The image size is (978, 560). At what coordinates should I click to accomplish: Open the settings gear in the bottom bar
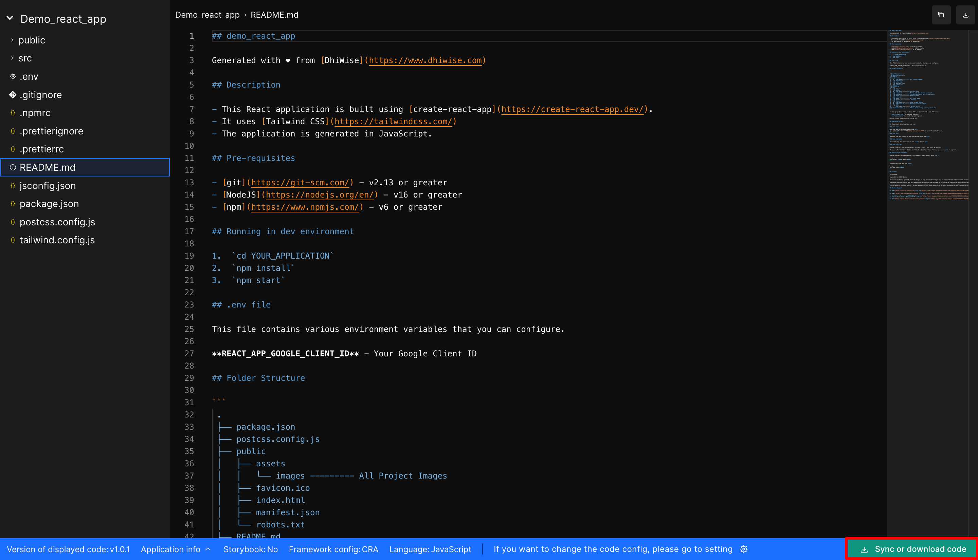[744, 549]
